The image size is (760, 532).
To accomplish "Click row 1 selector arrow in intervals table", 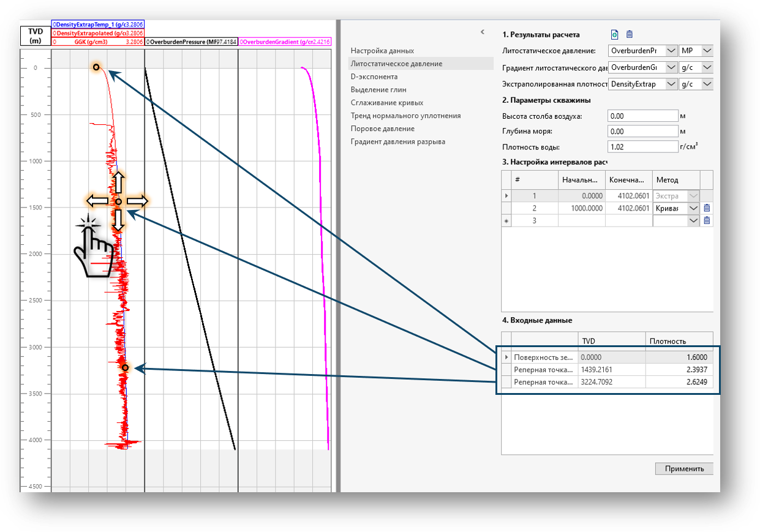I will [x=506, y=196].
